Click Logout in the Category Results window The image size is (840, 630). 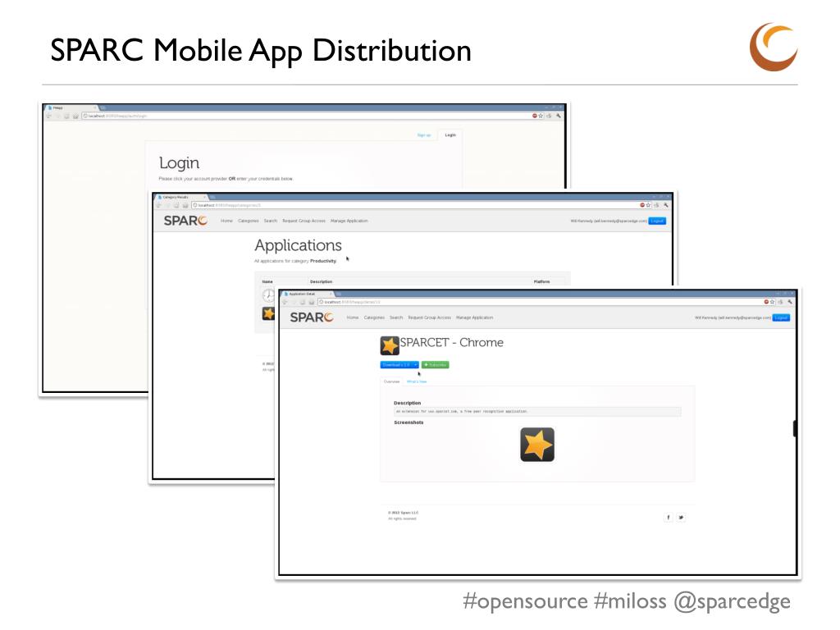tap(657, 221)
